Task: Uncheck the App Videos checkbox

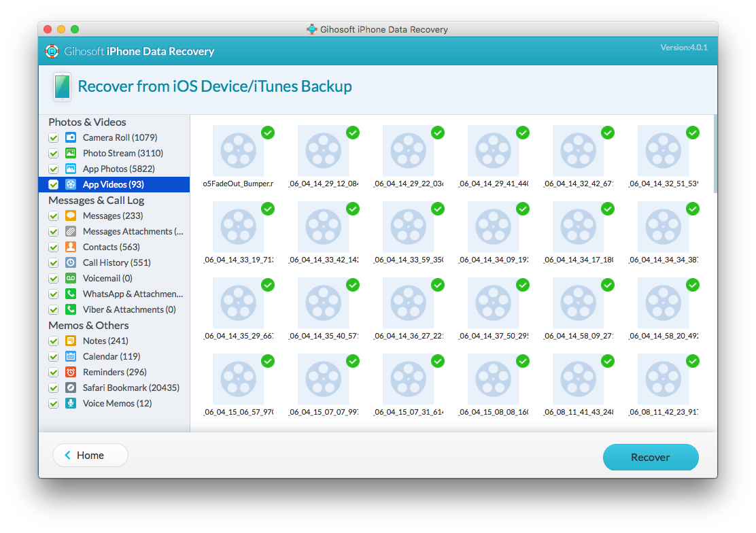Action: [x=54, y=185]
